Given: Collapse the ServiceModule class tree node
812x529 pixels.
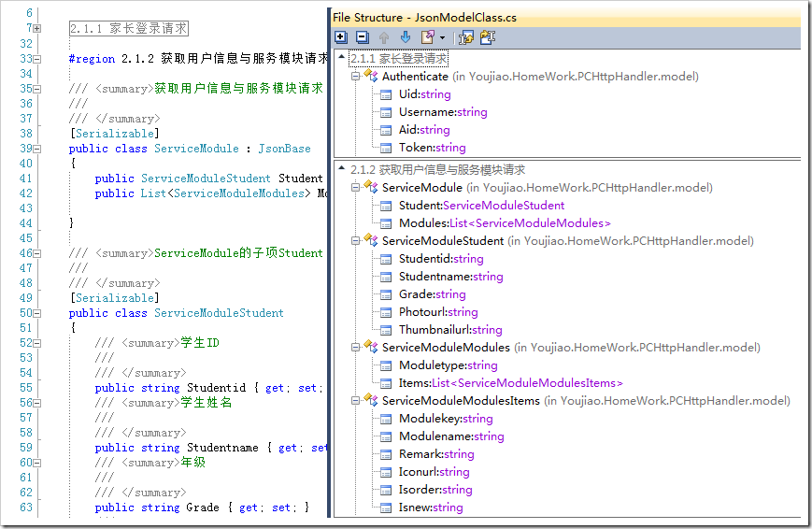Looking at the screenshot, I should pyautogui.click(x=356, y=187).
